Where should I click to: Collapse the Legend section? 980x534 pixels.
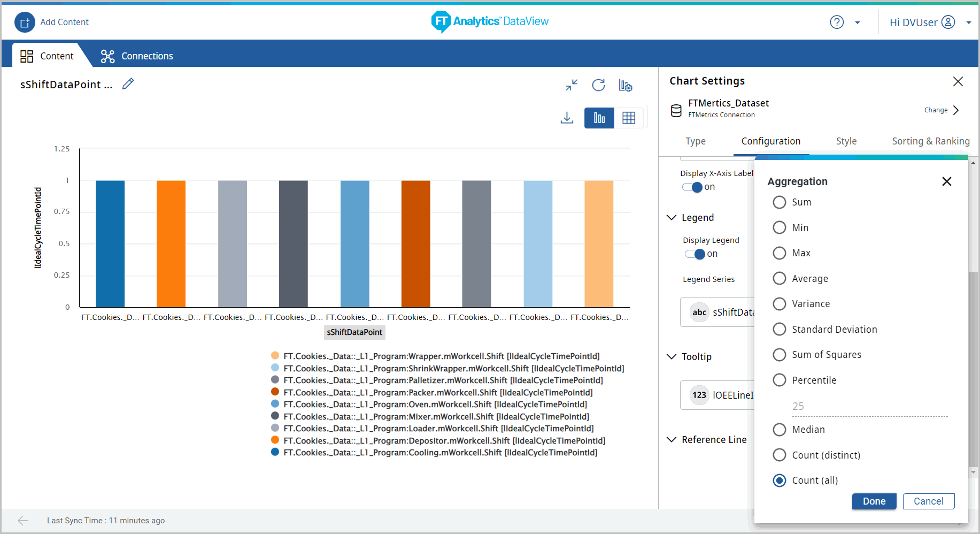click(x=672, y=217)
